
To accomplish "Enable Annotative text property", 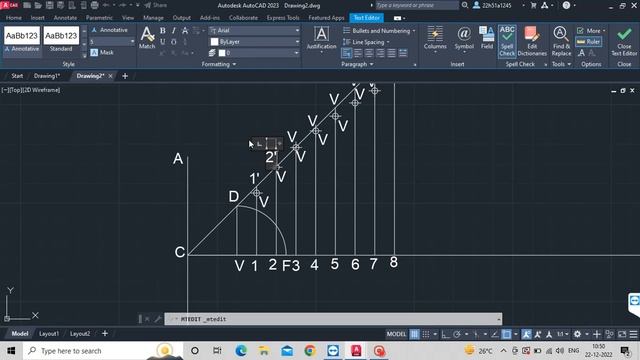I will pos(109,30).
